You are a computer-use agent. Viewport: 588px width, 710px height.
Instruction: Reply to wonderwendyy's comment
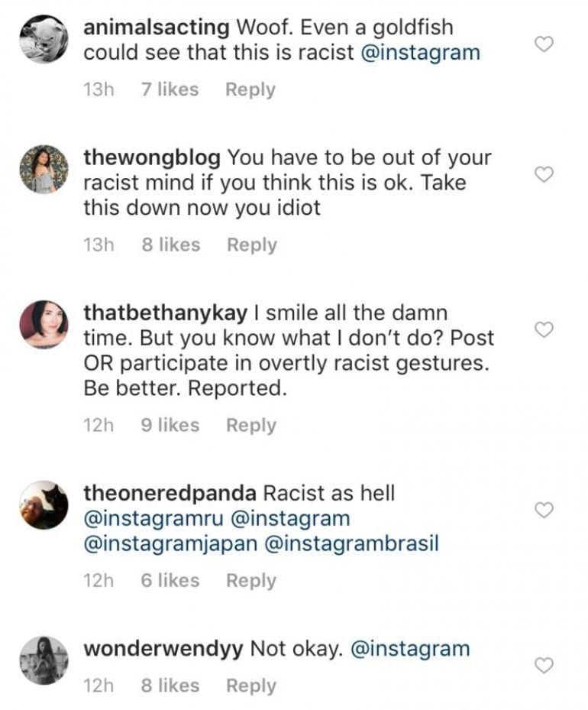[250, 686]
